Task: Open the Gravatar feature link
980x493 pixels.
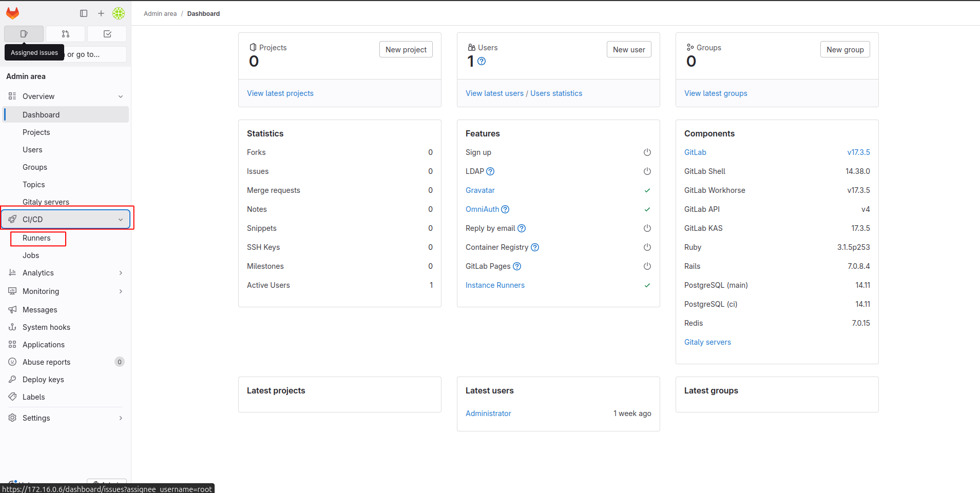Action: [x=480, y=190]
